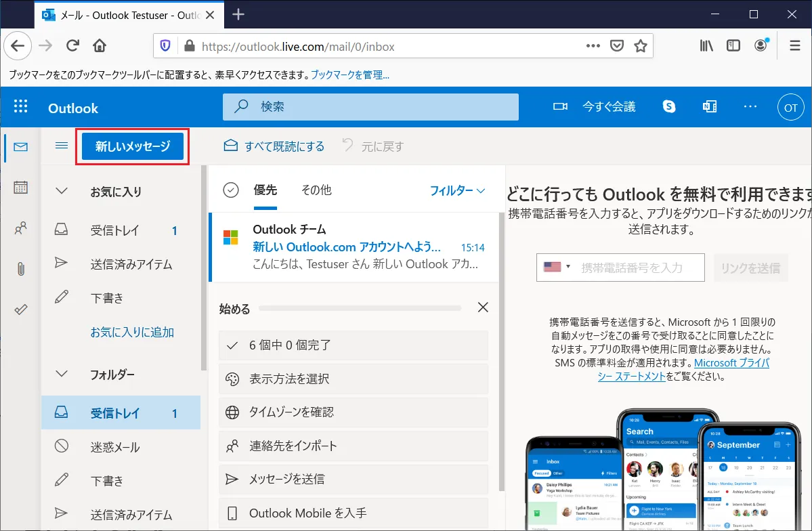Screen dimensions: 812x531
Task: Click the 携帯電話番号を入力 field
Action: tap(640, 268)
